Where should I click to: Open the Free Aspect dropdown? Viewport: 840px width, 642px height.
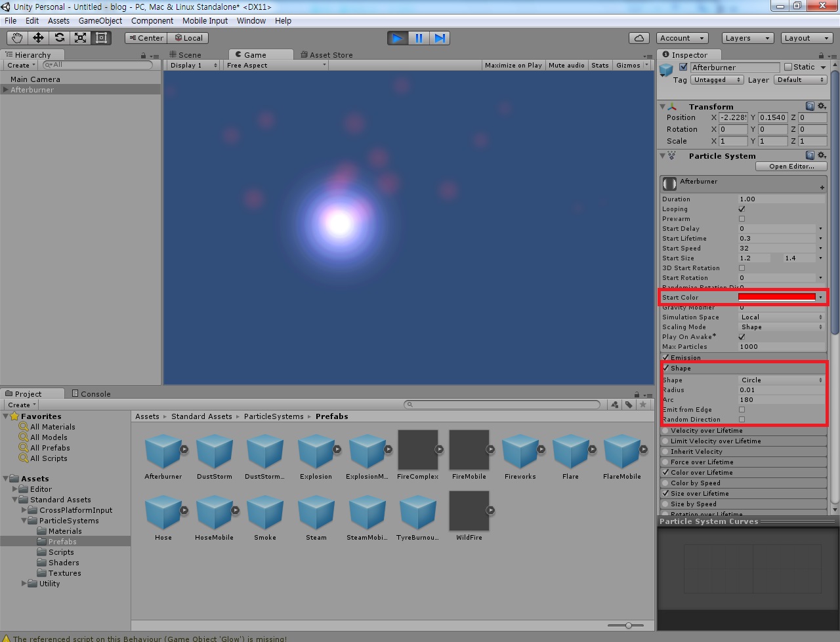pos(276,65)
